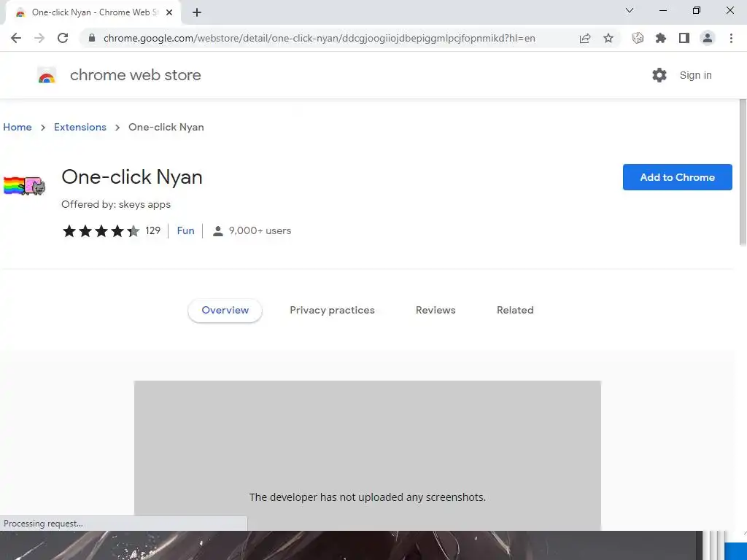Select the One-click Nyan browser tab

[x=93, y=12]
